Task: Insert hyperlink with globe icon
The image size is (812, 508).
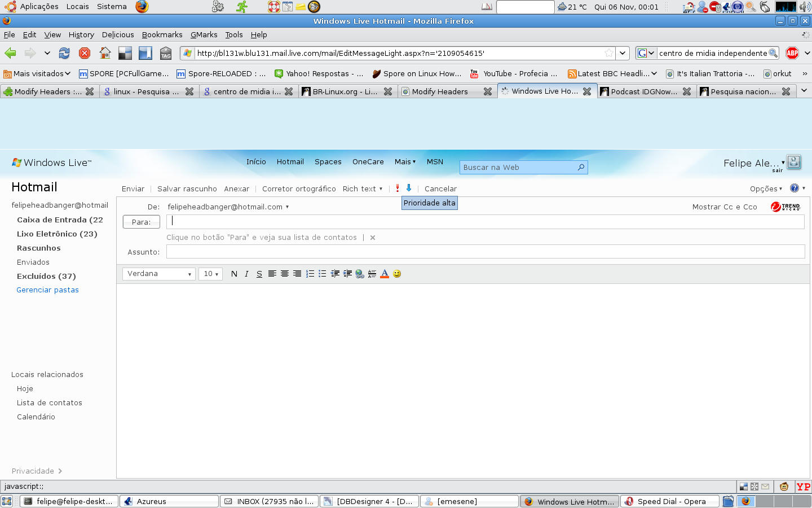Action: pyautogui.click(x=360, y=274)
